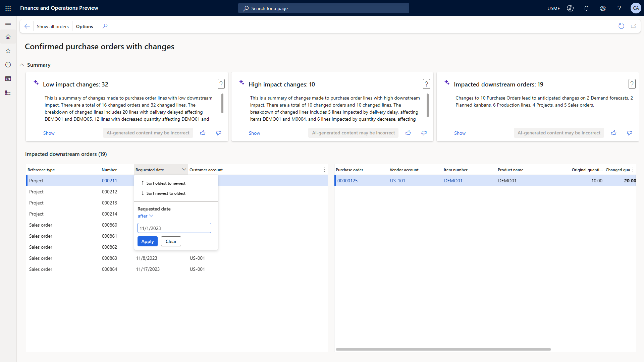Open the notifications bell

[x=586, y=8]
